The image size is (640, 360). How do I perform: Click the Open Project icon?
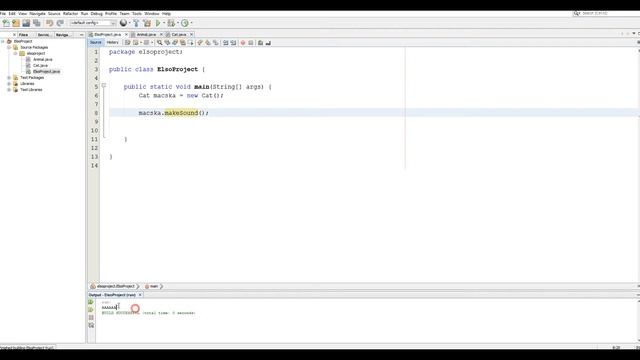point(26,23)
